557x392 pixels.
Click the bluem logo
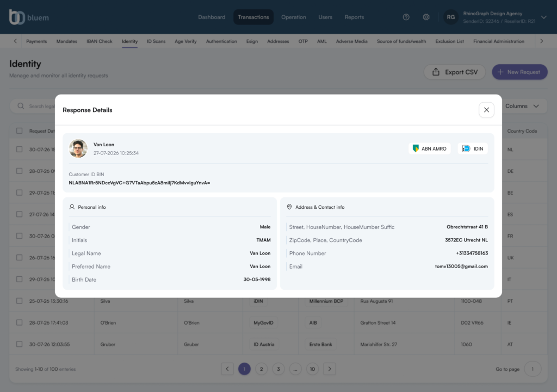click(x=29, y=17)
